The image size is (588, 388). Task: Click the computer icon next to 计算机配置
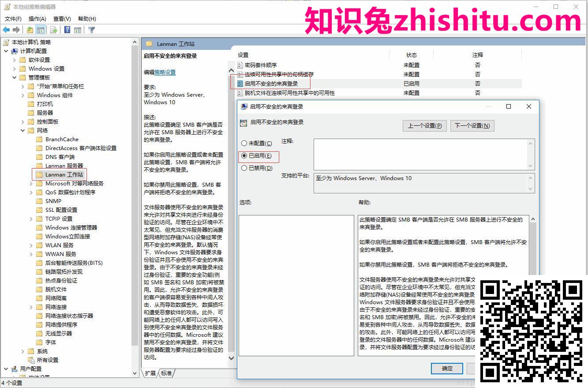[15, 51]
